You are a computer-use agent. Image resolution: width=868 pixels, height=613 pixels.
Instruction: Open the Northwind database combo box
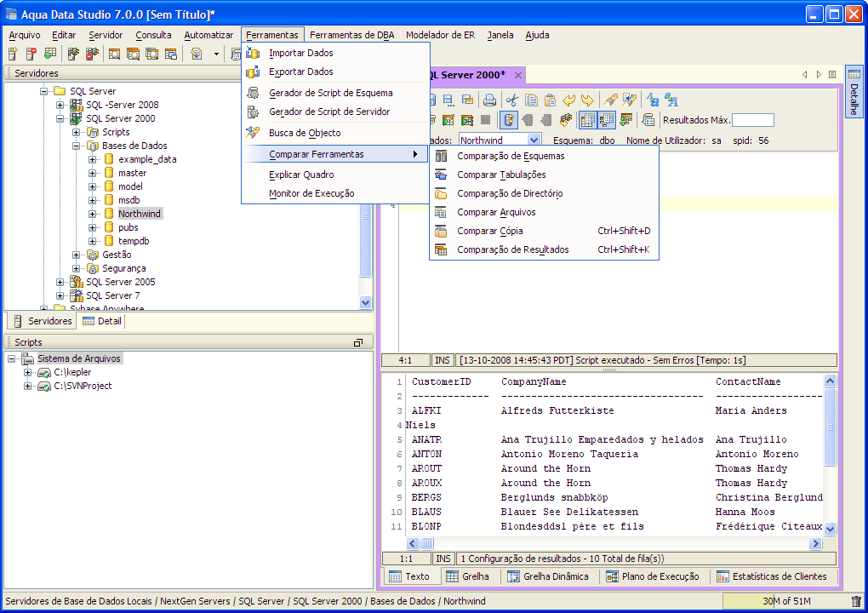[x=500, y=140]
